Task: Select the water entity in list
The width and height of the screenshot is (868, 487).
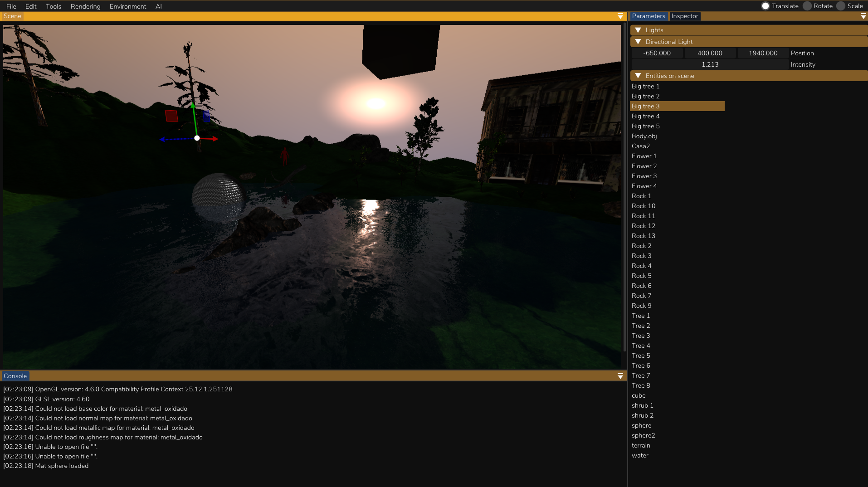Action: tap(640, 455)
